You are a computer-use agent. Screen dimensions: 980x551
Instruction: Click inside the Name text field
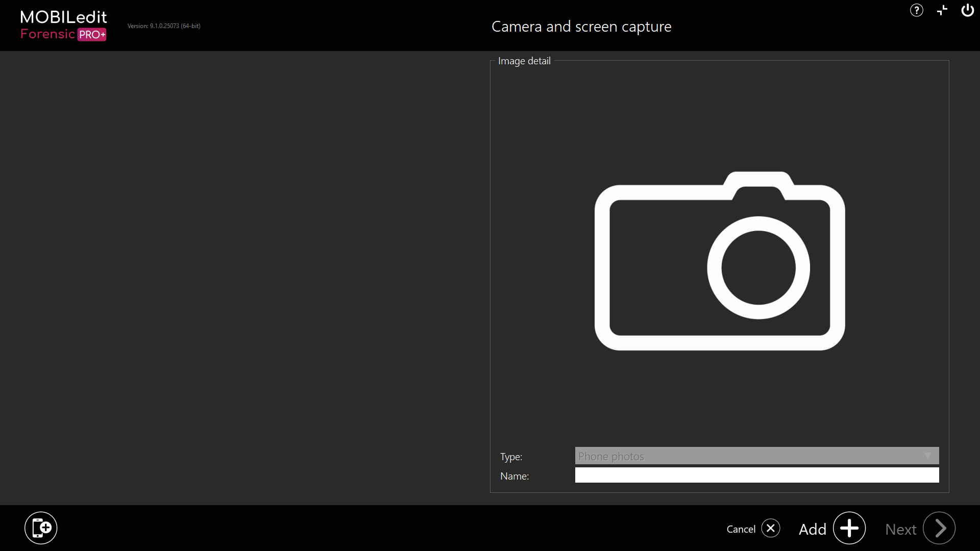[x=756, y=475]
